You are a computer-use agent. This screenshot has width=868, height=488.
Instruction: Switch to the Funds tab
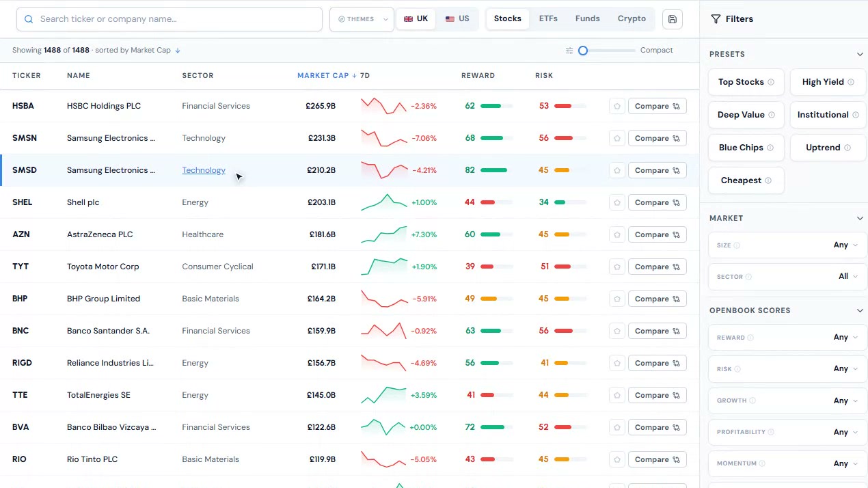[x=588, y=19]
